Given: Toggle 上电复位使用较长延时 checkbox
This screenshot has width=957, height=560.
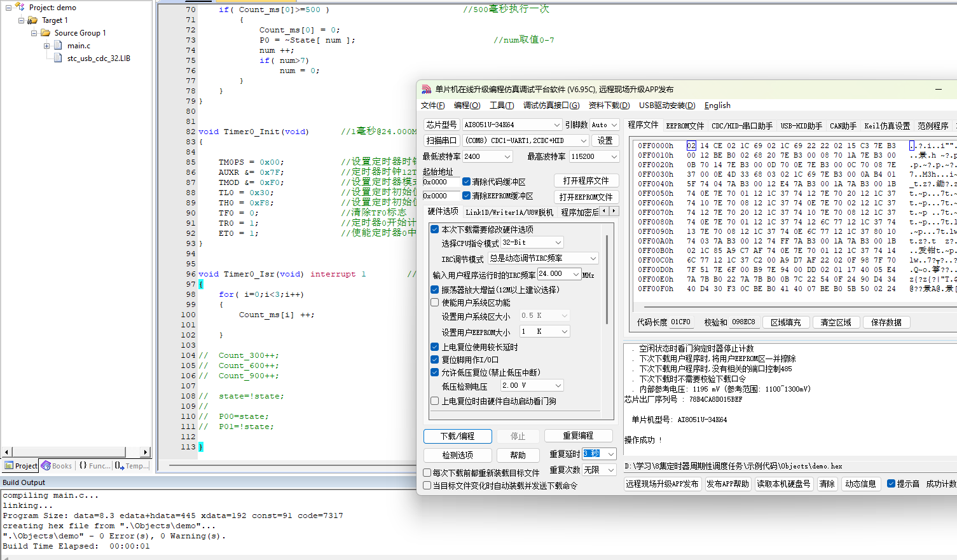Looking at the screenshot, I should click(x=435, y=347).
